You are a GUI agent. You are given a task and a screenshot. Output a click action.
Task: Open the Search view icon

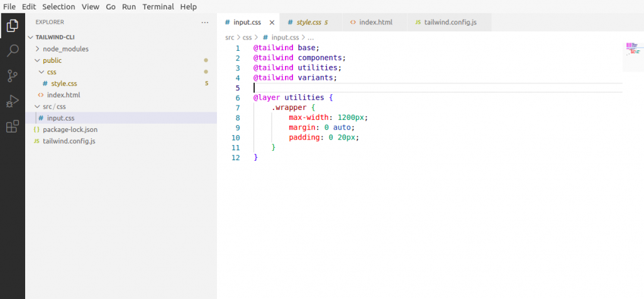tap(13, 51)
